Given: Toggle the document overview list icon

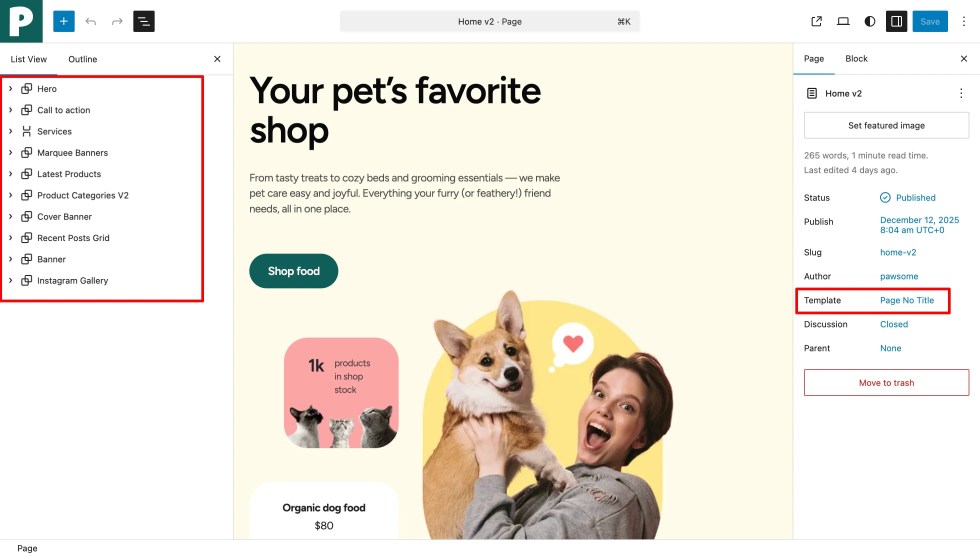Looking at the screenshot, I should pyautogui.click(x=144, y=21).
